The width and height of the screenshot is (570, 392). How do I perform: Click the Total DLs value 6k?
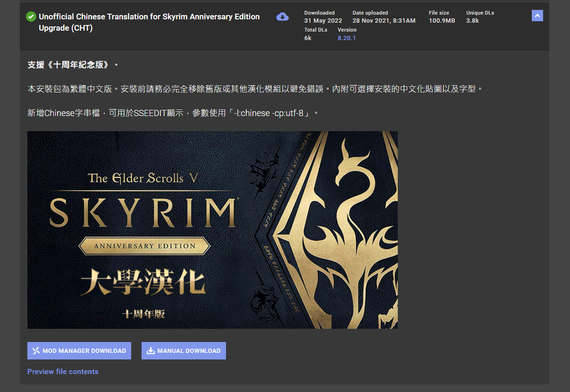(308, 38)
